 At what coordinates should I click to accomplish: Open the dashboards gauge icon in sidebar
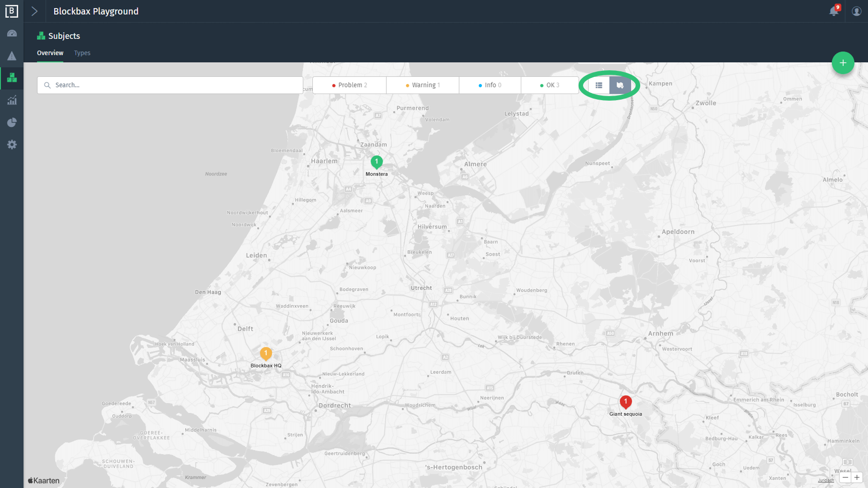pos(12,33)
